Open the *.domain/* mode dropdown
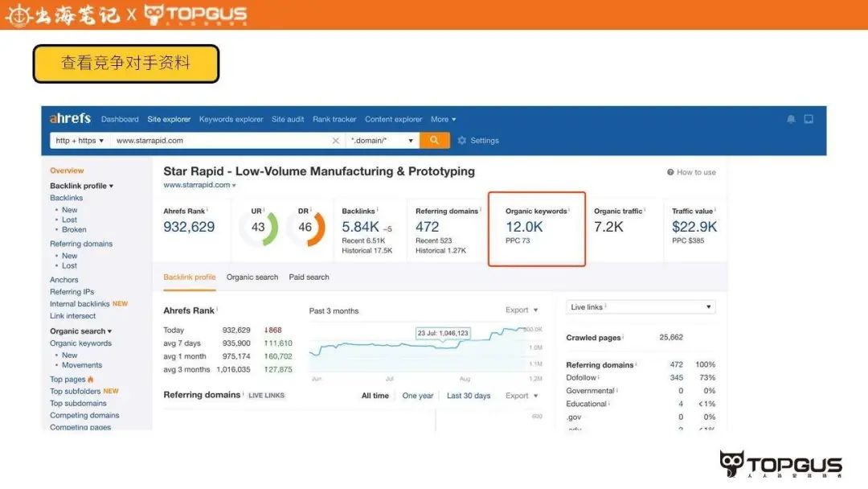Image resolution: width=868 pixels, height=489 pixels. [x=383, y=141]
